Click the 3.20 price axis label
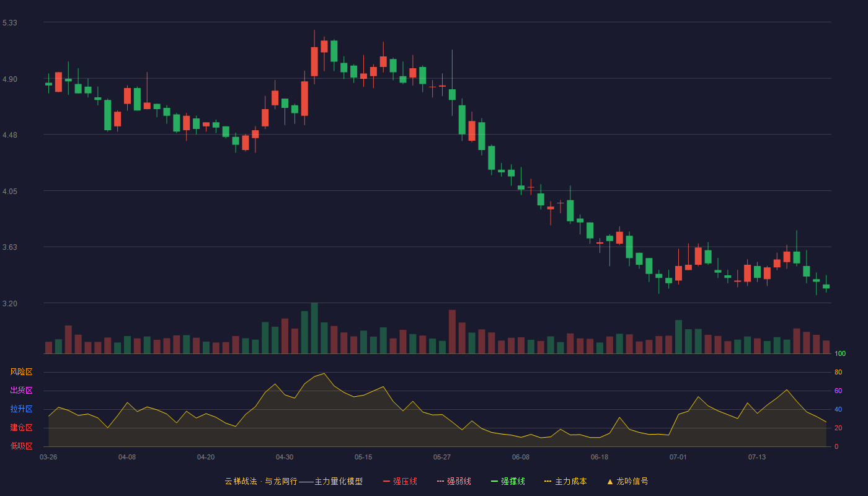868x496 pixels. tap(10, 304)
